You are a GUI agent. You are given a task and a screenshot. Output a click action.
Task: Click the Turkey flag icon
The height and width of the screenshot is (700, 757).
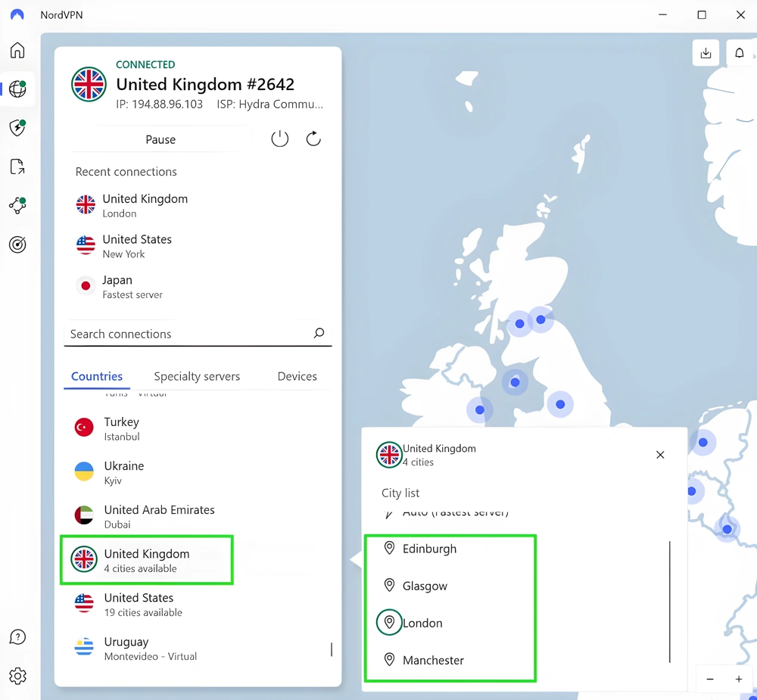coord(84,428)
